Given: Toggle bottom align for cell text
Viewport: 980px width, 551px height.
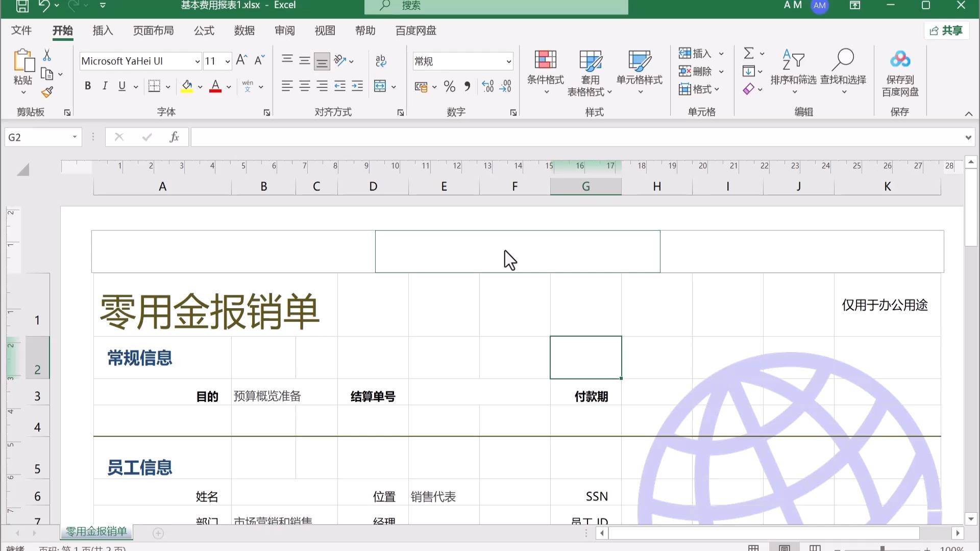Looking at the screenshot, I should pos(322,61).
